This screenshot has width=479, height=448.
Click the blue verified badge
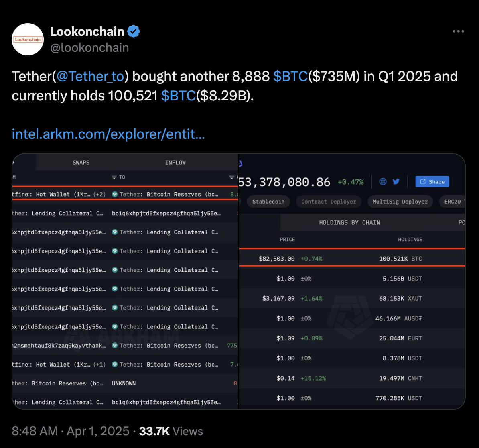coord(134,31)
